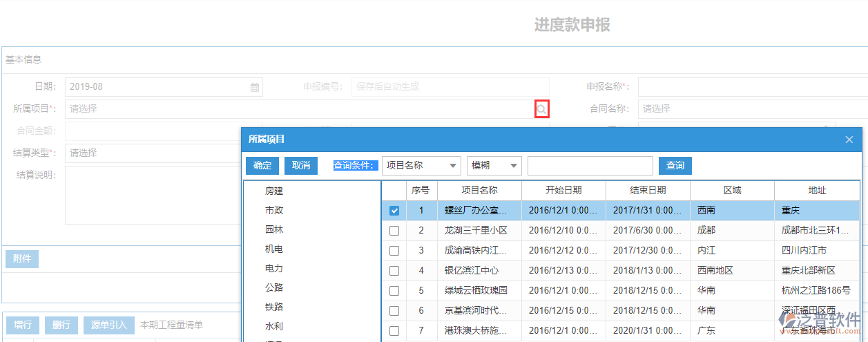Close the 所属项目 dialog
This screenshot has height=342, width=868.
pos(849,140)
